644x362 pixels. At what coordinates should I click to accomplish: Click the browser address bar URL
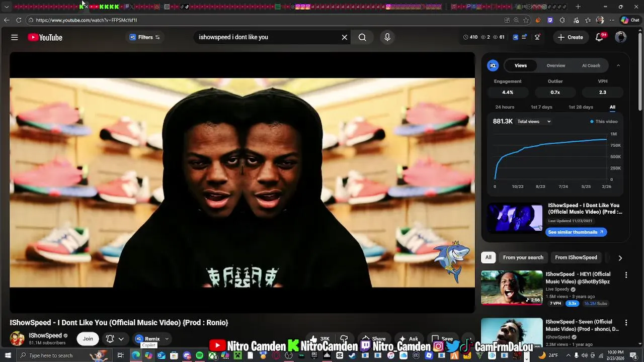click(87, 20)
